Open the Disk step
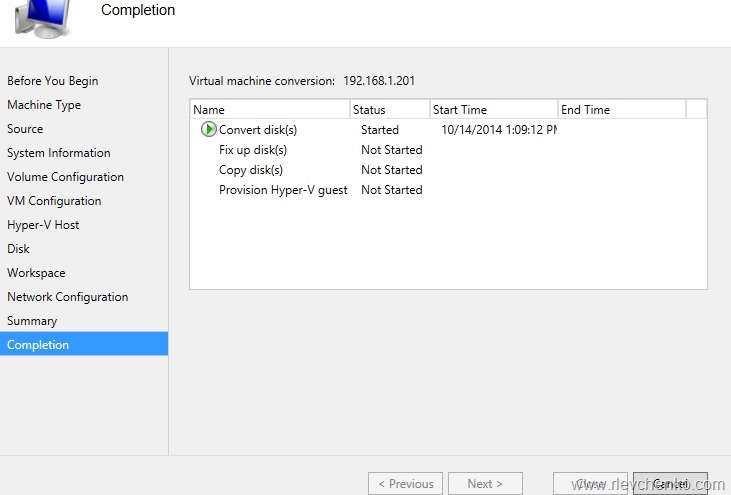 (x=19, y=249)
